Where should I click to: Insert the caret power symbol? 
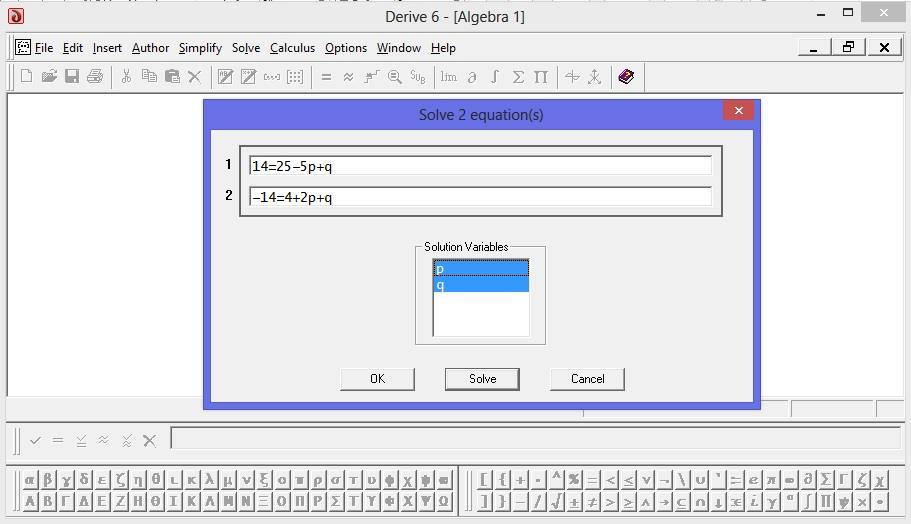(556, 480)
